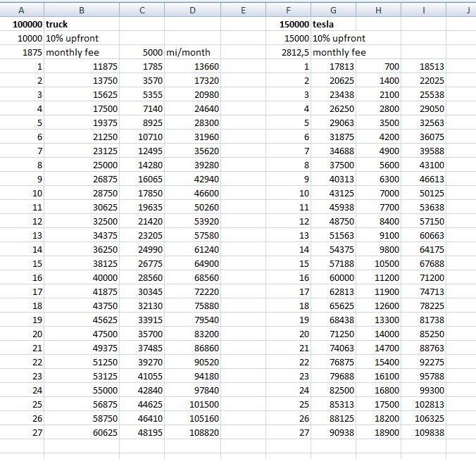Click the truck '10% upfront' cell in column B
The width and height of the screenshot is (476, 459).
coord(82,38)
